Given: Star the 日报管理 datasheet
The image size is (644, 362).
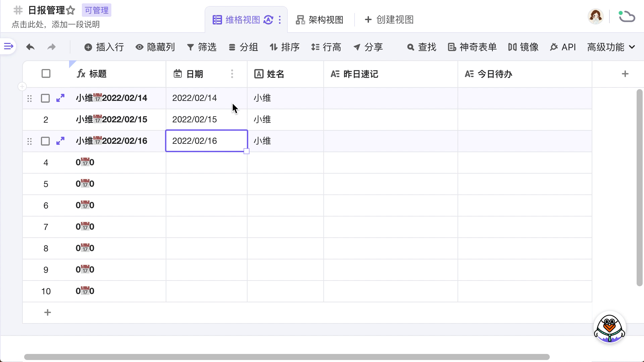Looking at the screenshot, I should click(71, 10).
